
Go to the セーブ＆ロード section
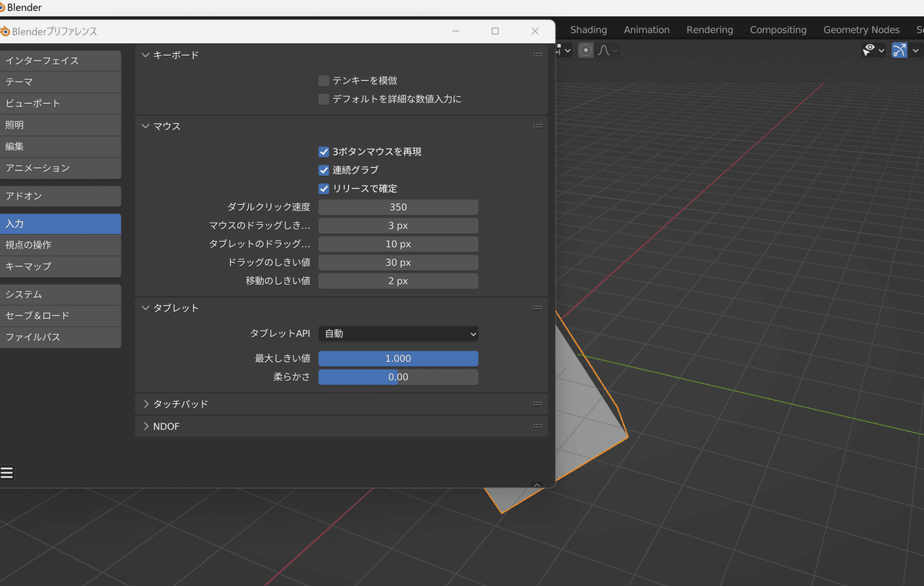coord(60,316)
